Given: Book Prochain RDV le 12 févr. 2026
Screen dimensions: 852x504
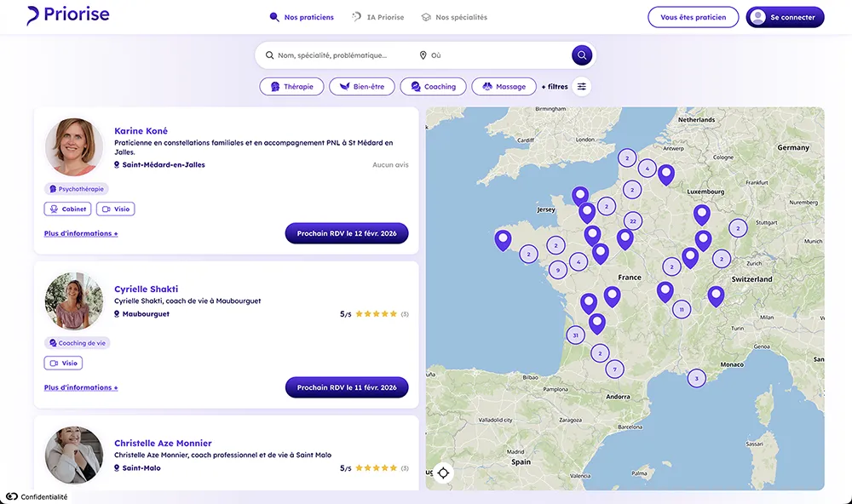Looking at the screenshot, I should click(347, 233).
